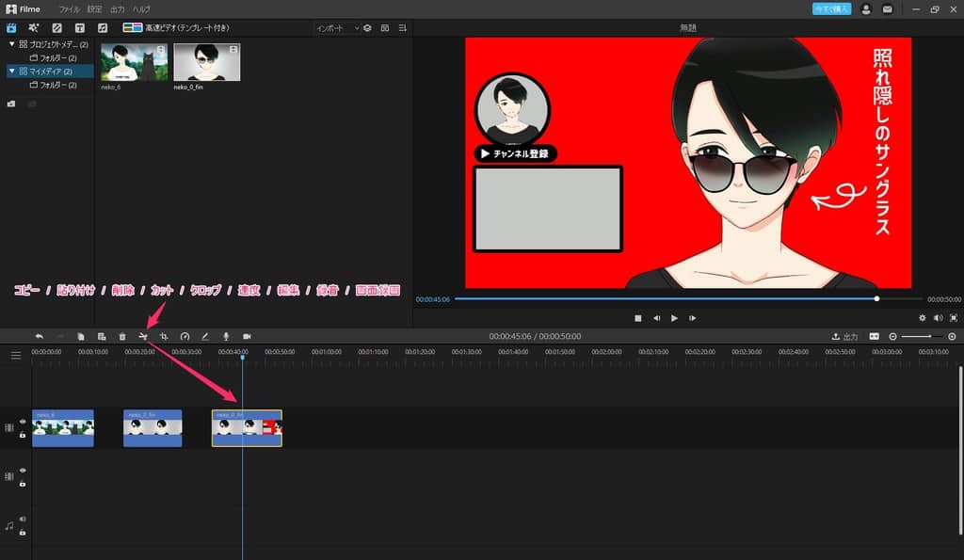Click the blue playhead marker on ruler
The height and width of the screenshot is (560, 964).
[242, 357]
